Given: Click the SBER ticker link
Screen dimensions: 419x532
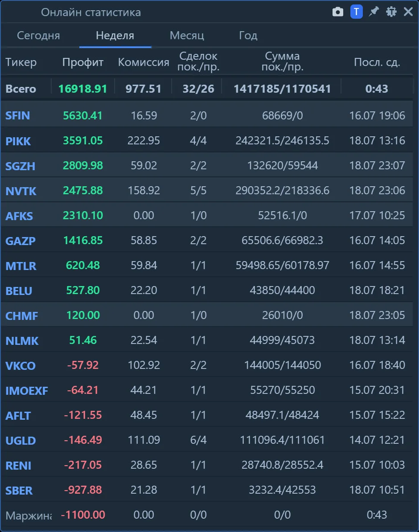Looking at the screenshot, I should click(x=19, y=490).
